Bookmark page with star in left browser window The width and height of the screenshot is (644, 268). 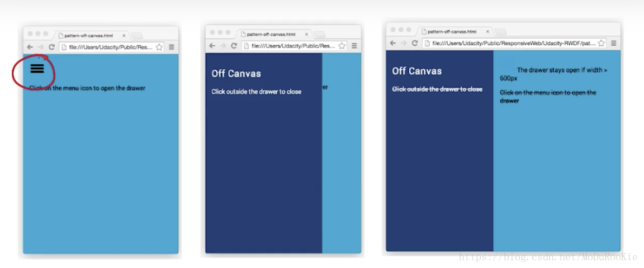tap(159, 47)
